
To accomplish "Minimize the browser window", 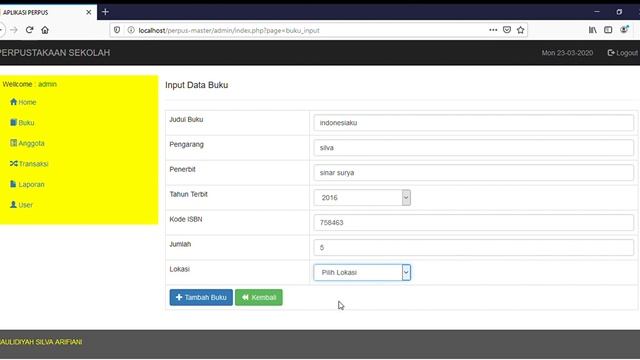I will (x=597, y=12).
